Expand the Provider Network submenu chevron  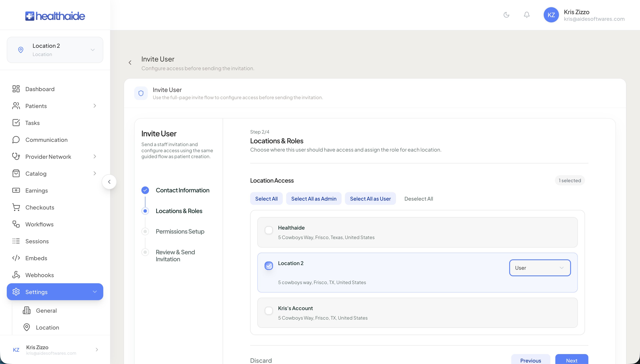click(x=95, y=156)
